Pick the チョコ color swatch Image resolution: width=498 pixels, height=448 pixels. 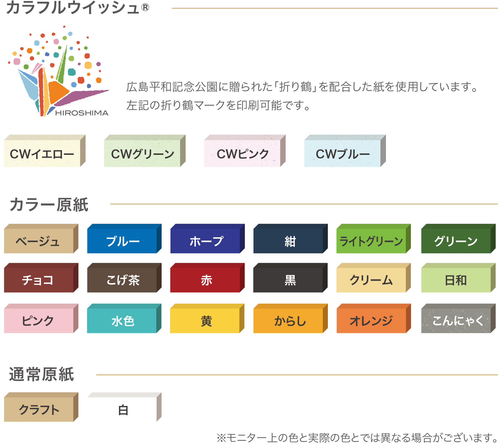click(41, 278)
